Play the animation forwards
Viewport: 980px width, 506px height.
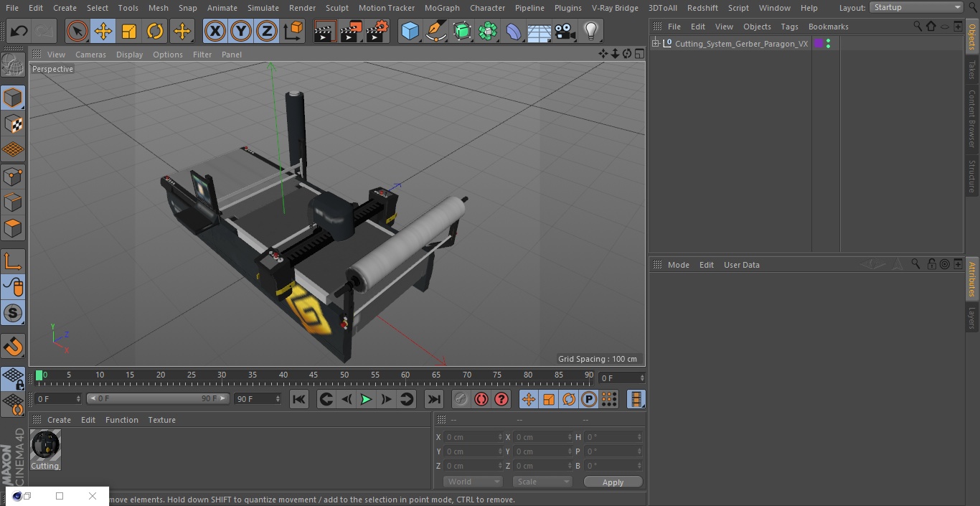366,399
